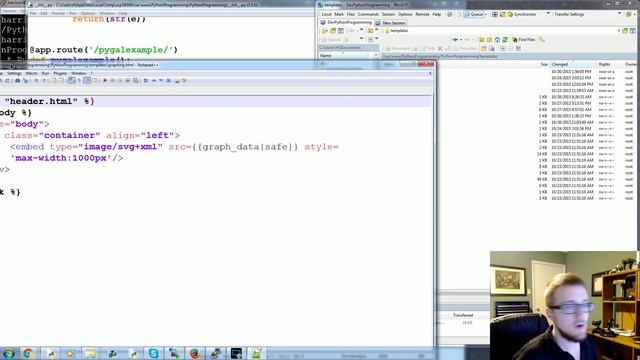Click the WinSCP preferences gear icon
The image size is (640, 360).
[449, 14]
